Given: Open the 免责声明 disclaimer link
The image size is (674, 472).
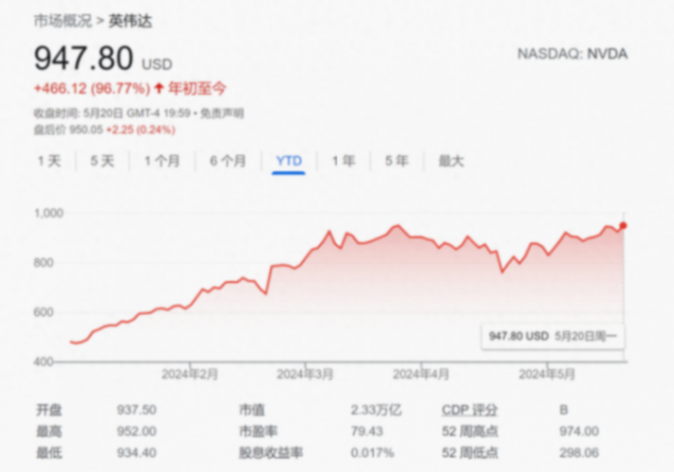Looking at the screenshot, I should [x=222, y=113].
